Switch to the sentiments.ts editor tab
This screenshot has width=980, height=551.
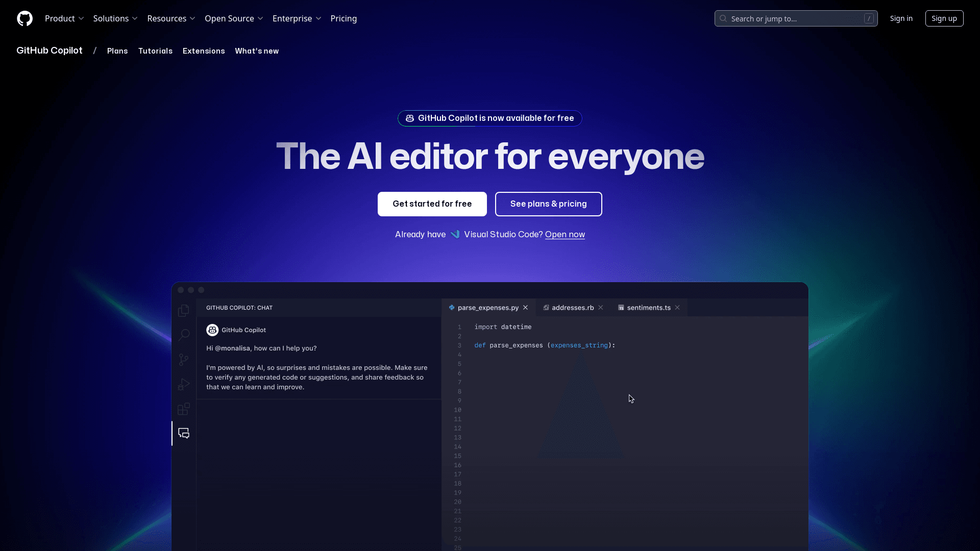649,308
